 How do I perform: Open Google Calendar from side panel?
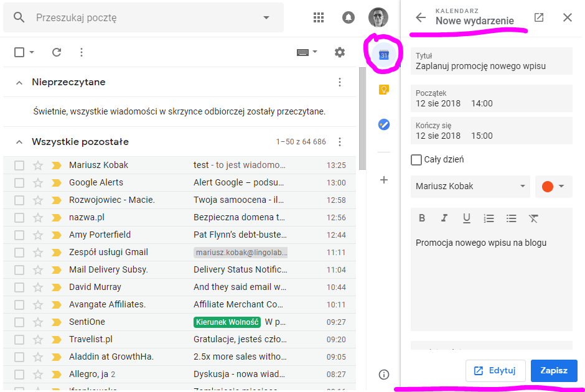point(384,55)
